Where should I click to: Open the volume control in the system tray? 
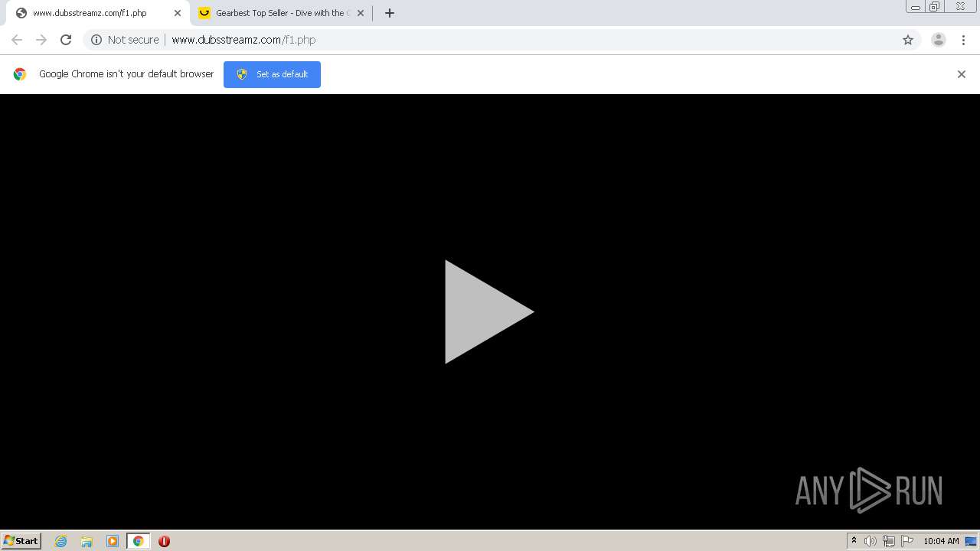click(x=871, y=541)
